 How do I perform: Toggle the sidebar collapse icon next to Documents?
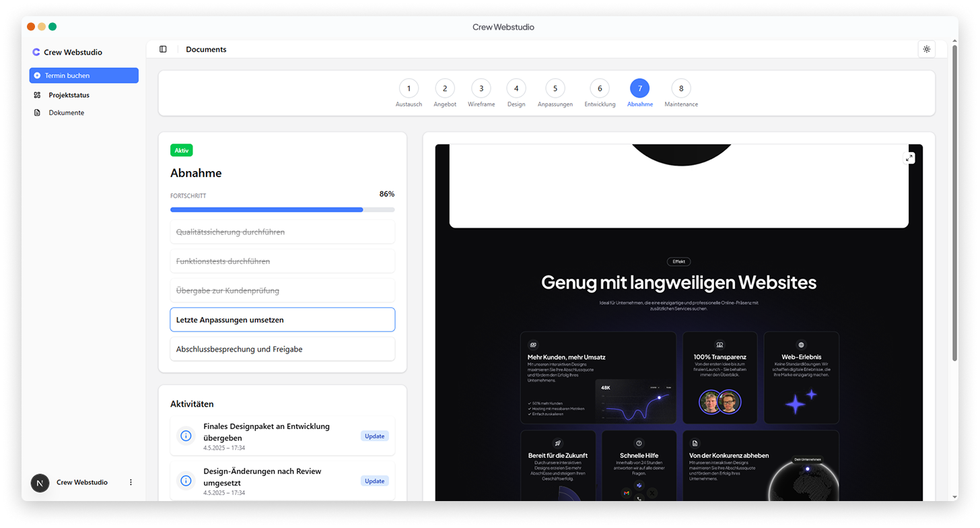click(162, 49)
